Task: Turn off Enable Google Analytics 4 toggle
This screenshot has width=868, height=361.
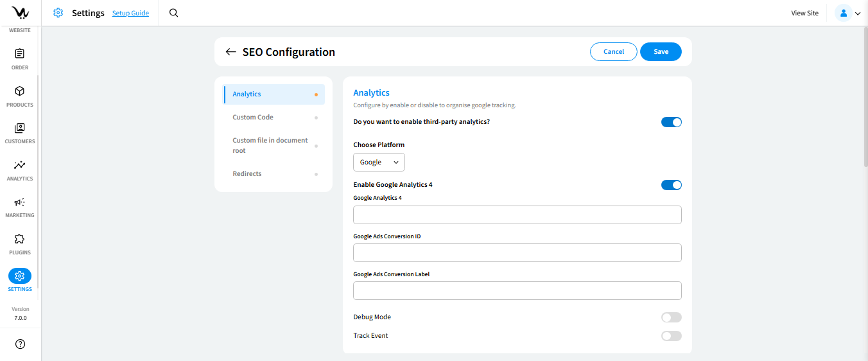Action: tap(671, 185)
